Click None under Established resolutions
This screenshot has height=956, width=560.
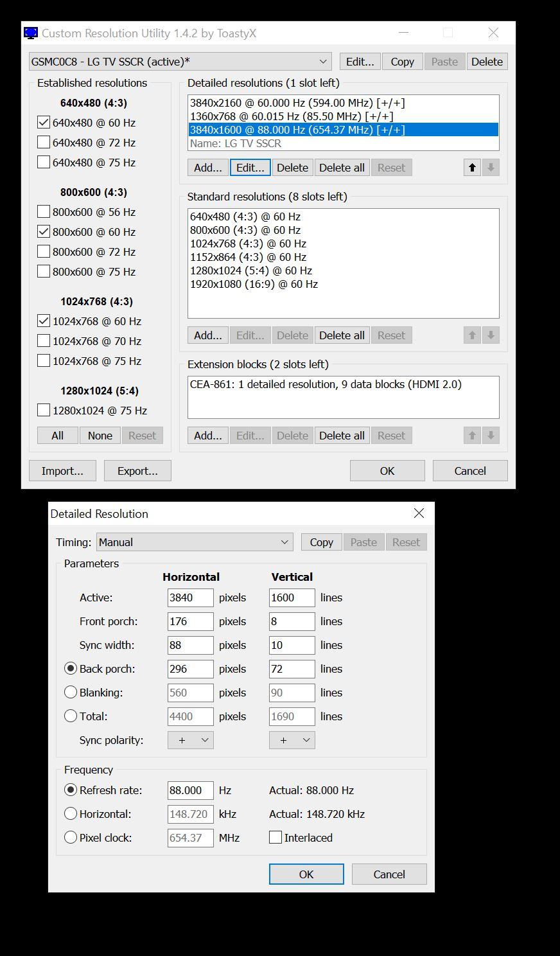point(100,436)
